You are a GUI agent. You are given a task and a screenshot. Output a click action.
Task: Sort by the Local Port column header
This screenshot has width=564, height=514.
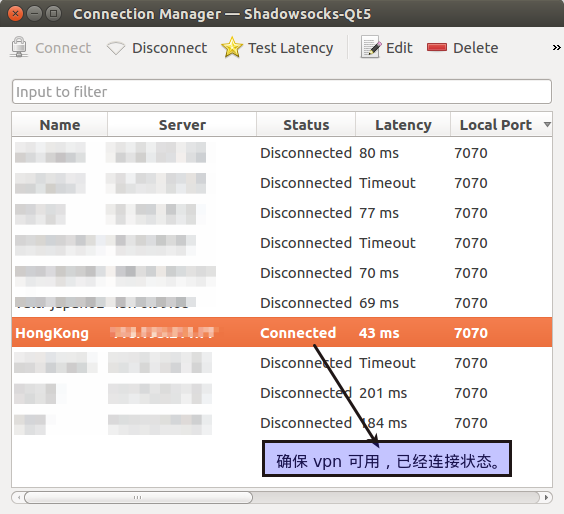[x=501, y=125]
